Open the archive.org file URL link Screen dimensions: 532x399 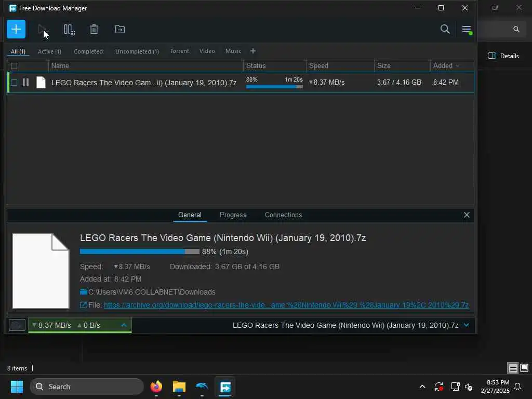286,305
